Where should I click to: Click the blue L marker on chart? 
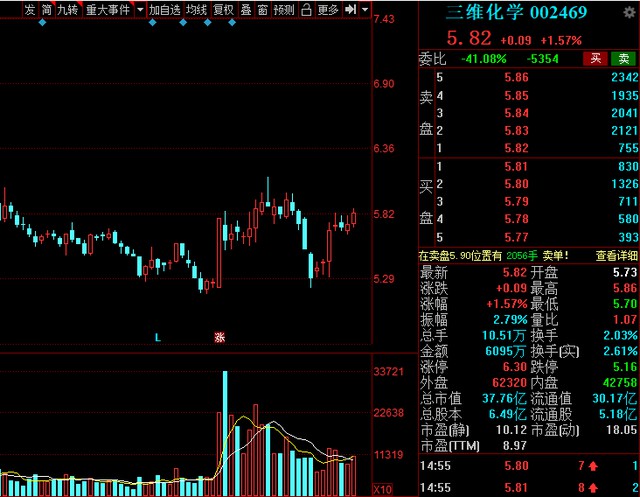157,338
